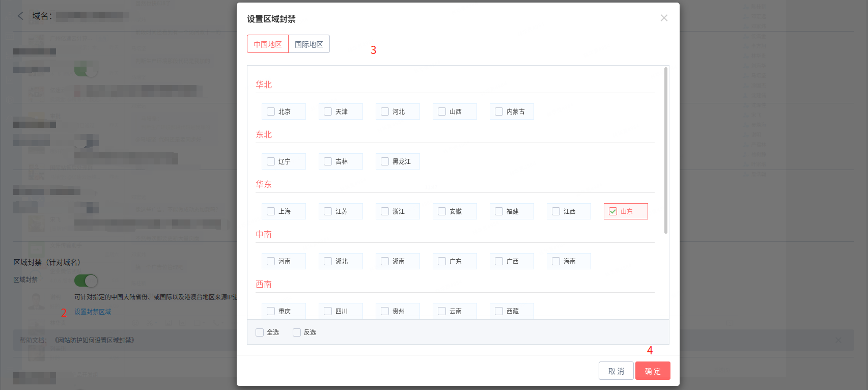
Task: Open the 设置封禁区域 link
Action: coord(93,312)
